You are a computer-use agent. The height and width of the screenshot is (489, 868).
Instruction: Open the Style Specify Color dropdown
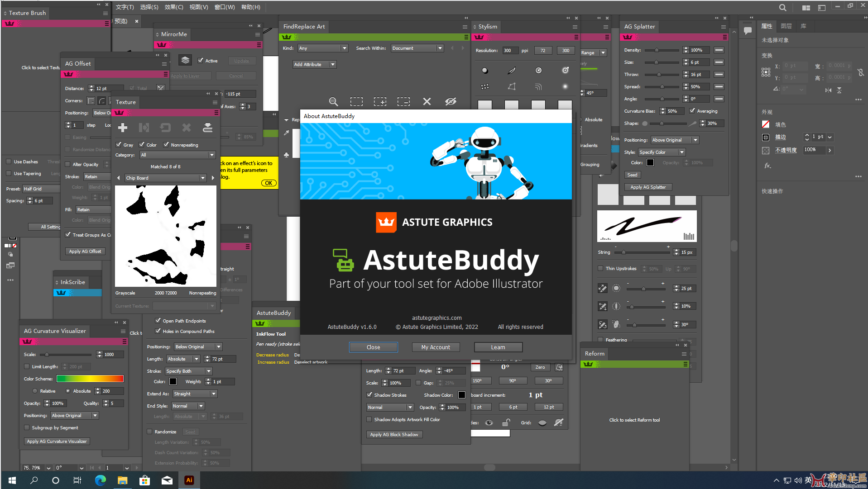tap(662, 152)
